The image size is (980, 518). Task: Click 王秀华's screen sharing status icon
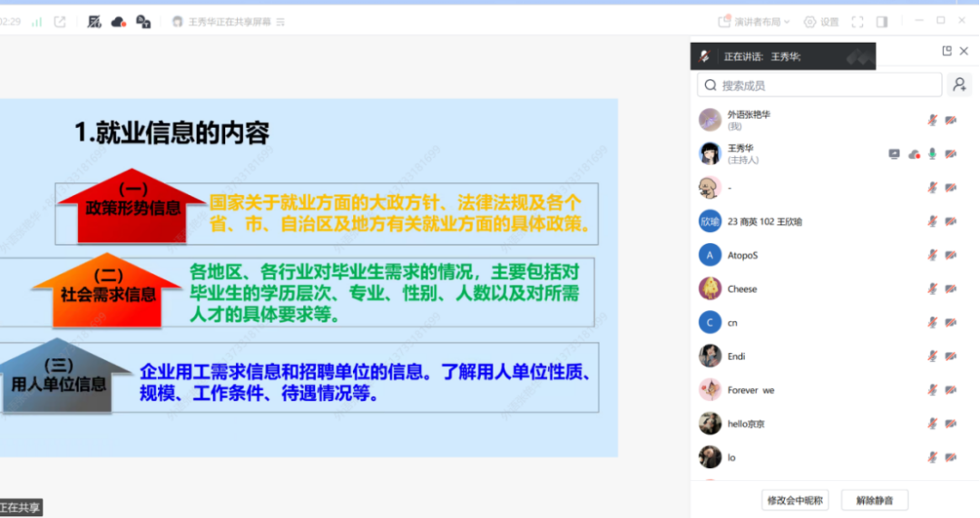pyautogui.click(x=894, y=154)
